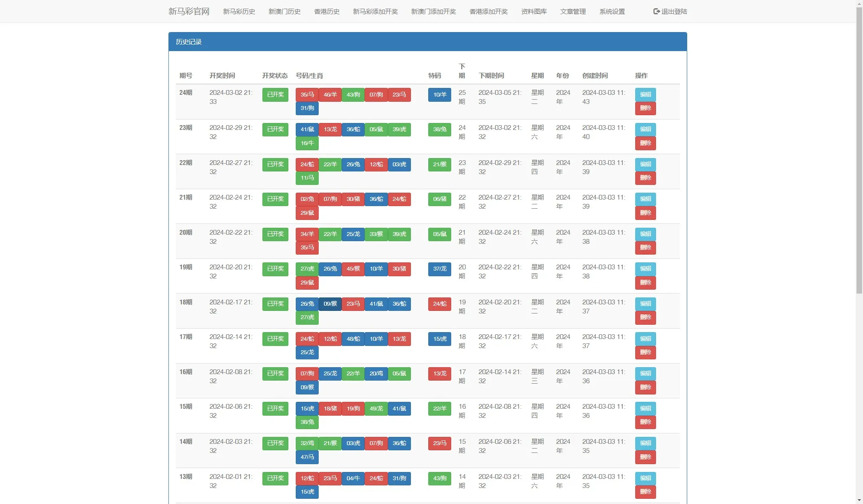Image resolution: width=863 pixels, height=504 pixels.
Task: Open 新澳门添加开奖 entry page
Action: (433, 12)
